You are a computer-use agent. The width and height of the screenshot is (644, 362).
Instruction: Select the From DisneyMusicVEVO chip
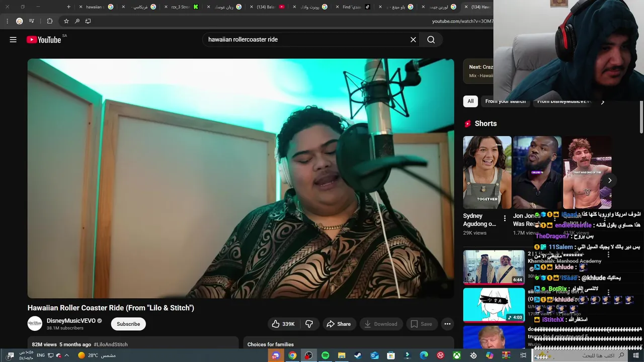563,101
